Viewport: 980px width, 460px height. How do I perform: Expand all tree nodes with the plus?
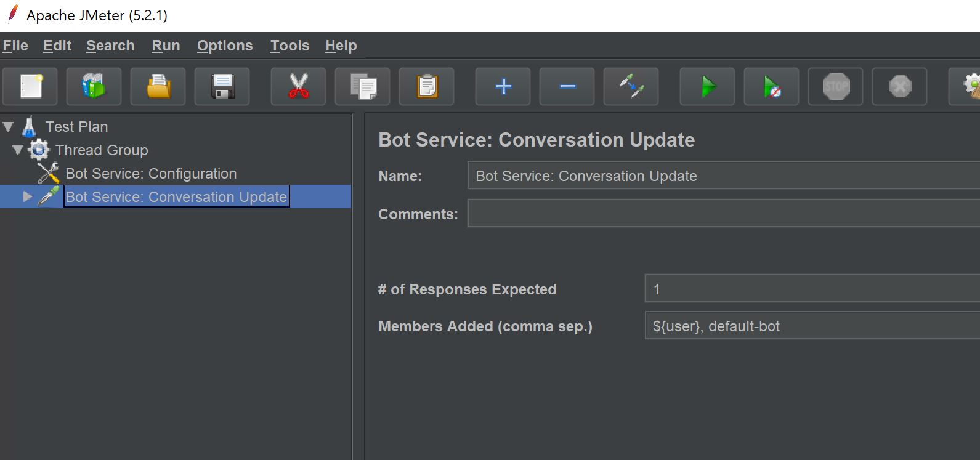coord(503,87)
